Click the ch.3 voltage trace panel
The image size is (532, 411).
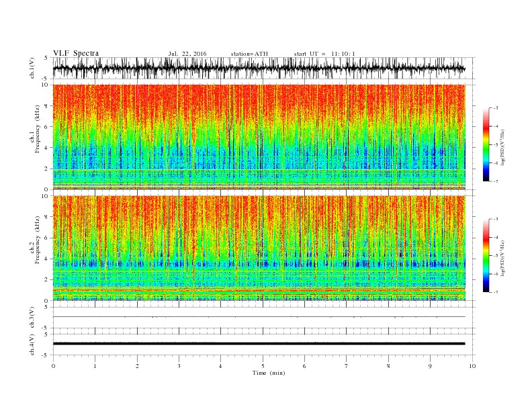[264, 318]
